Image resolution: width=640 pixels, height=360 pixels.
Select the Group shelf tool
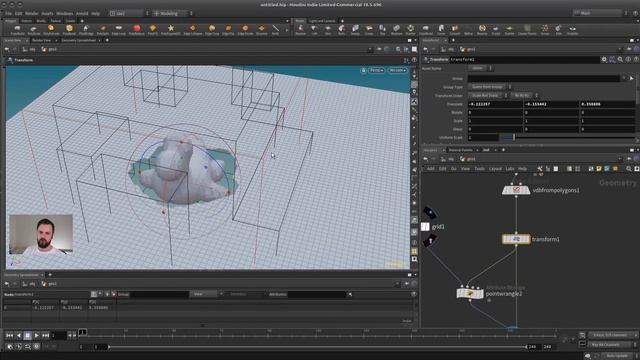click(545, 30)
